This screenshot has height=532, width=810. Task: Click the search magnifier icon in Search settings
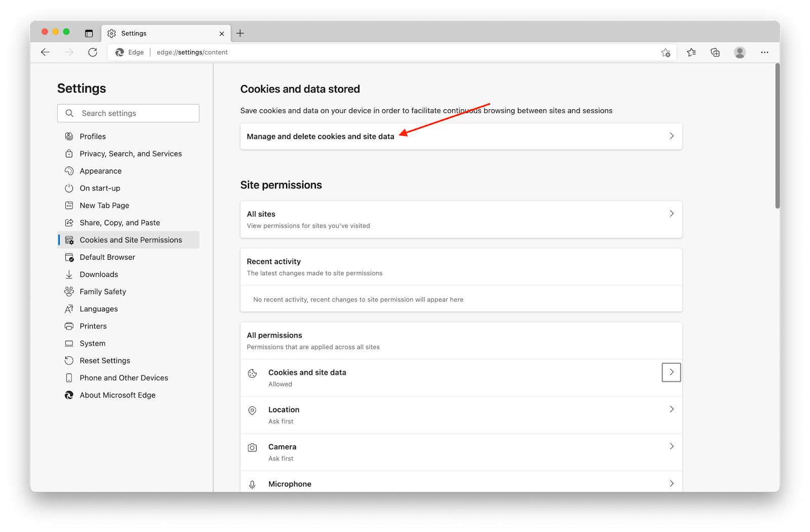pyautogui.click(x=69, y=113)
